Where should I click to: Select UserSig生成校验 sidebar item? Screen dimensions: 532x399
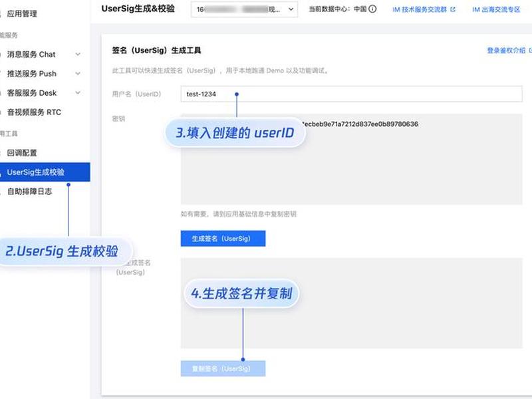[x=45, y=172]
